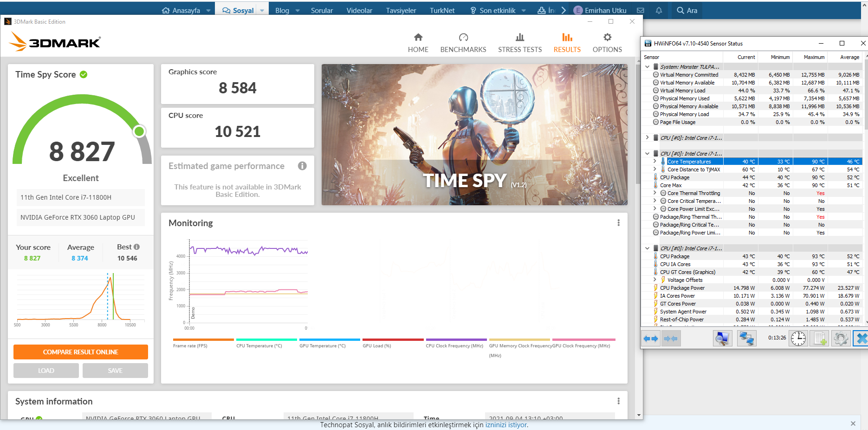Collapse the CPU [#0] group above CPU IA Cores
This screenshot has width=868, height=430.
[647, 248]
